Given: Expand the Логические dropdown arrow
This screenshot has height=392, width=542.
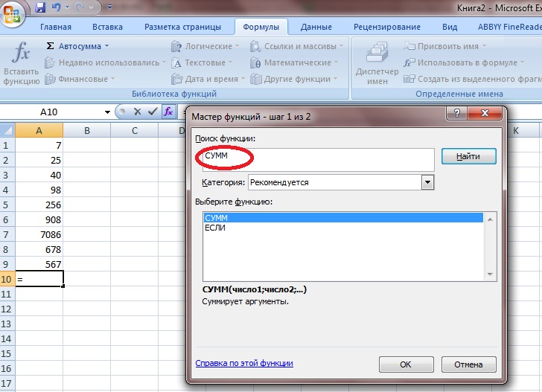Looking at the screenshot, I should (x=237, y=46).
